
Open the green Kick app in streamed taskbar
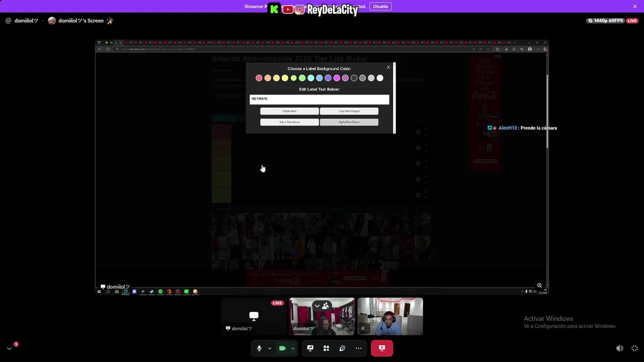[187, 292]
